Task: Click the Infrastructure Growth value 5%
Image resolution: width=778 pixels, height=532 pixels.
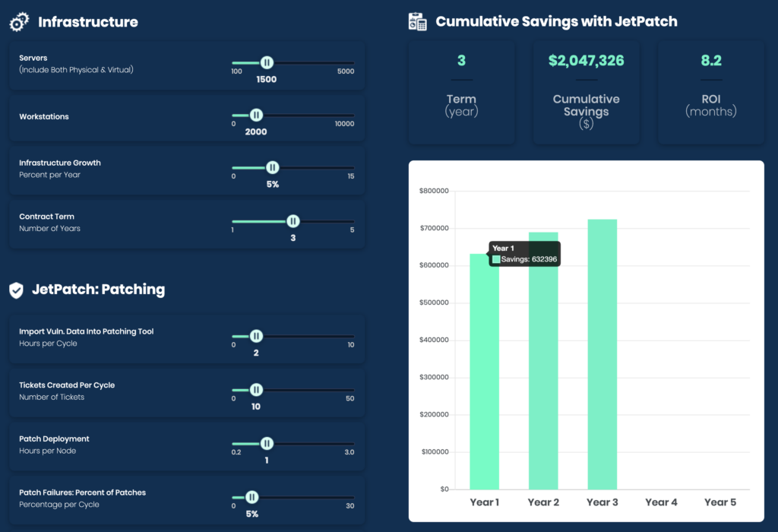Action: (273, 185)
